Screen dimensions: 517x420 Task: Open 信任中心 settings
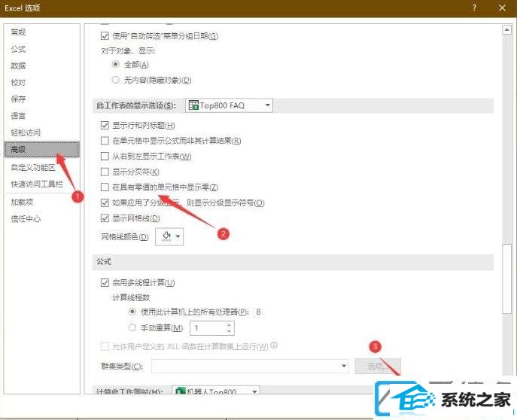(x=26, y=218)
